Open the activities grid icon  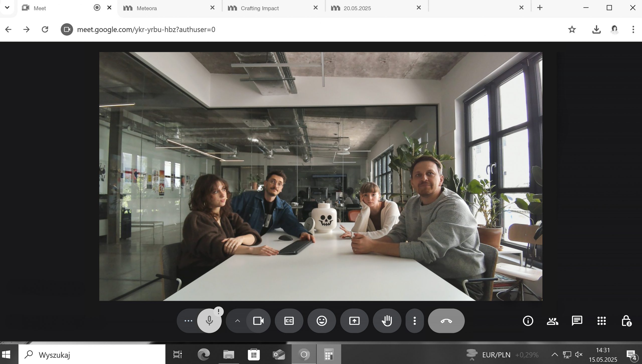click(x=601, y=321)
